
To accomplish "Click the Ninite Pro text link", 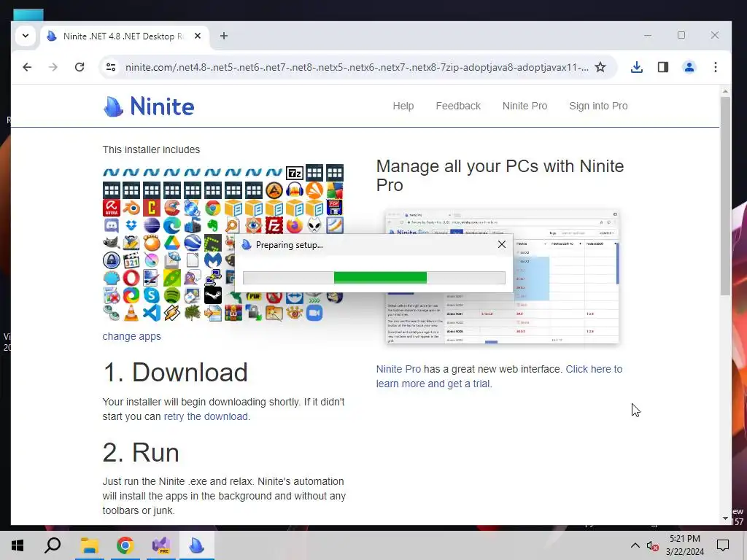I will 398,369.
